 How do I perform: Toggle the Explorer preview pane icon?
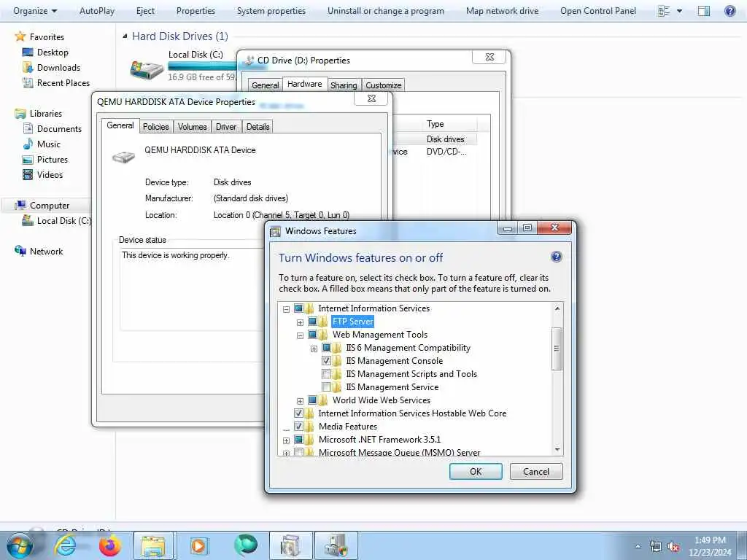(x=704, y=10)
